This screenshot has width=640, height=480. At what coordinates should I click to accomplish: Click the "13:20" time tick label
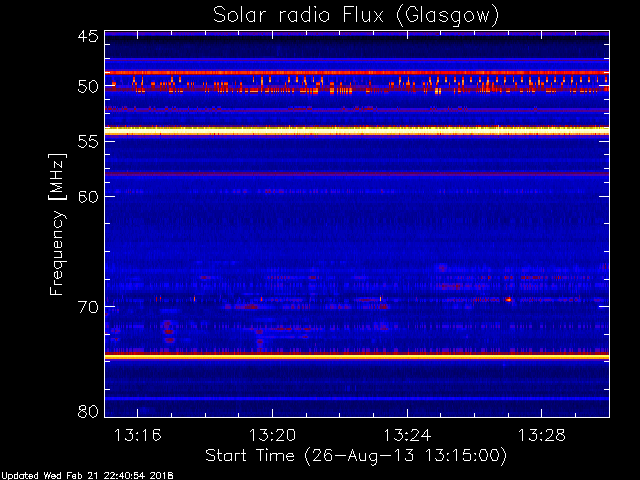coord(272,435)
